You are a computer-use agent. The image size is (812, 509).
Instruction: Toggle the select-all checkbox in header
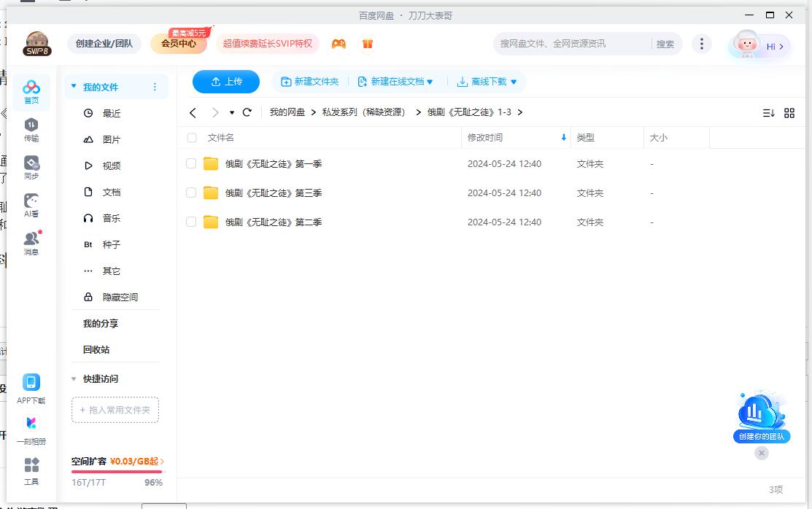coord(192,138)
